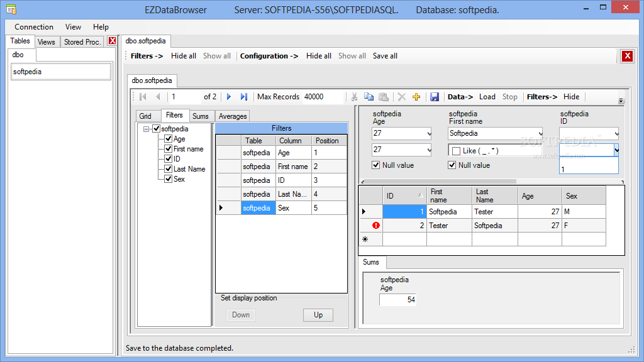The height and width of the screenshot is (362, 644).
Task: Go to previous record arrow
Action: [158, 97]
